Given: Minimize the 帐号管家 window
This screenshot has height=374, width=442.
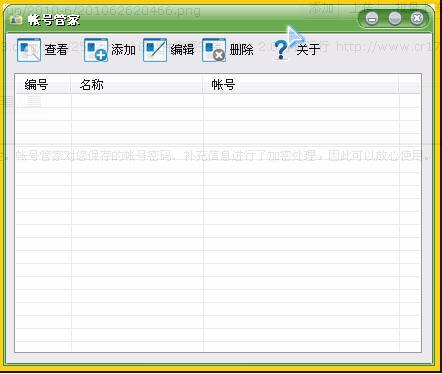Looking at the screenshot, I should pos(372,18).
